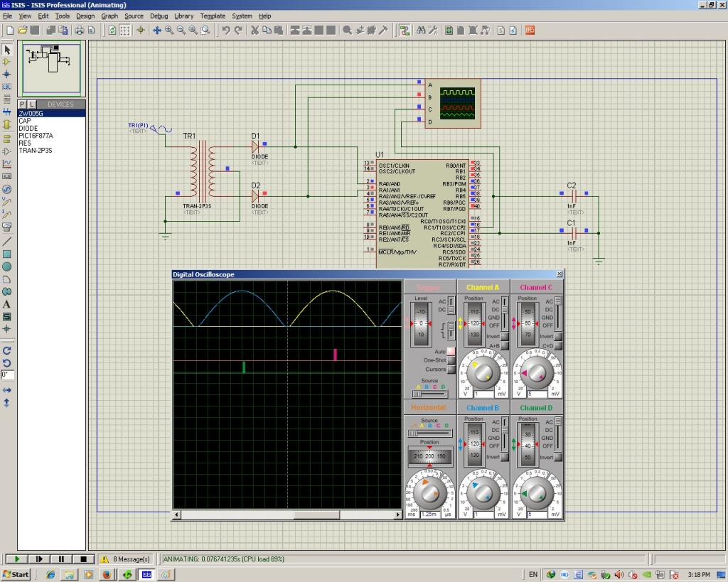Screen dimensions: 728x582
Task: Open the Virtual Instruments mode
Action: (x=7, y=227)
